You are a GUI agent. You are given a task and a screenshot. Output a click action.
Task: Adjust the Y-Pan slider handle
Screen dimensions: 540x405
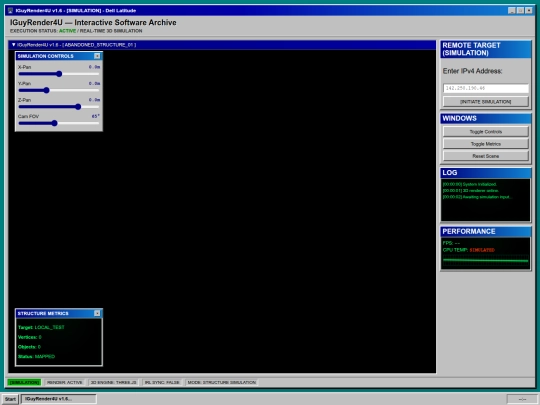click(46, 90)
